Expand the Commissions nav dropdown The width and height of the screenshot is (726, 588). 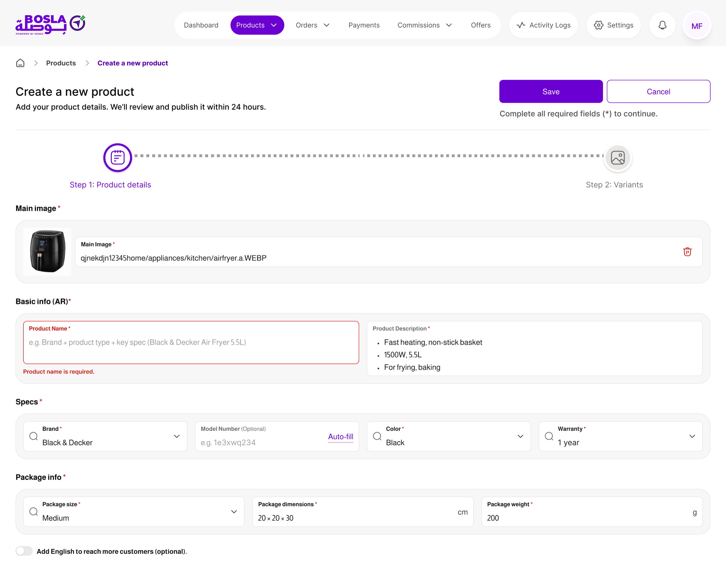click(449, 25)
